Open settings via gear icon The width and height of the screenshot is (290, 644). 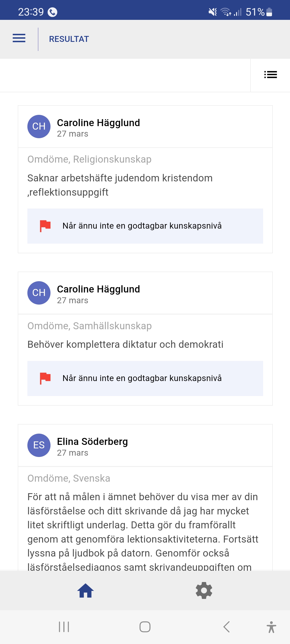(204, 590)
